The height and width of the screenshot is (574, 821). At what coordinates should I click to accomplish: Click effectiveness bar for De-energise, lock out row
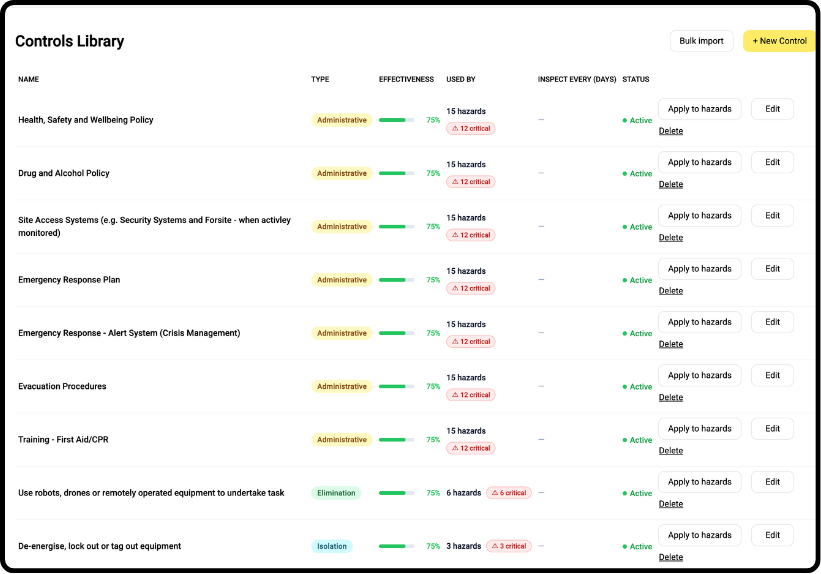tap(396, 546)
